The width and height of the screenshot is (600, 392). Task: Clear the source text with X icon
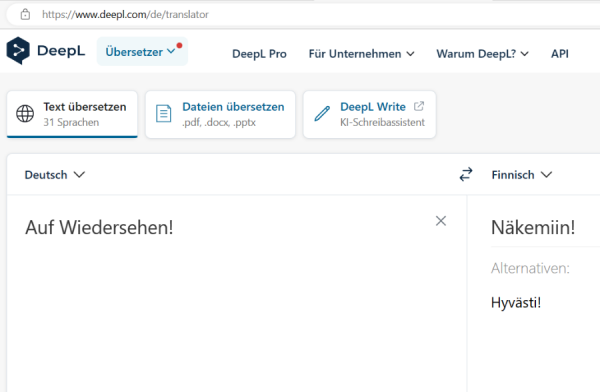click(x=441, y=221)
